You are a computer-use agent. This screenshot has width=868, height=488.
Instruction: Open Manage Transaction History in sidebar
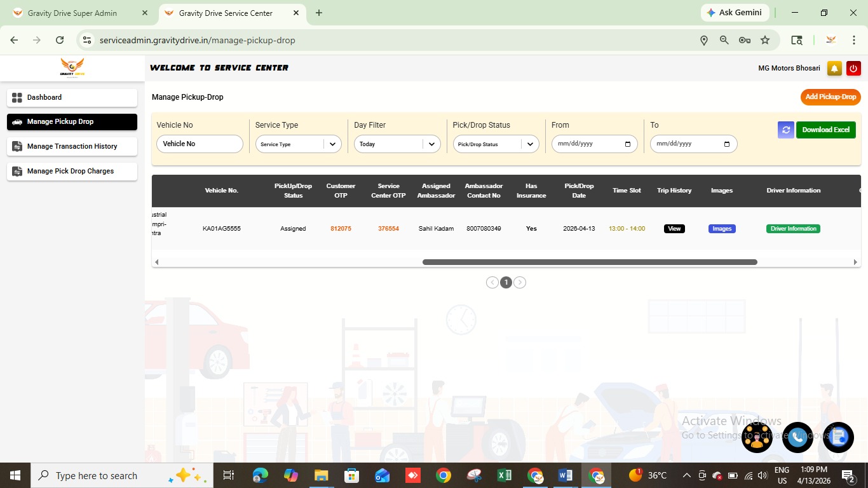(72, 146)
